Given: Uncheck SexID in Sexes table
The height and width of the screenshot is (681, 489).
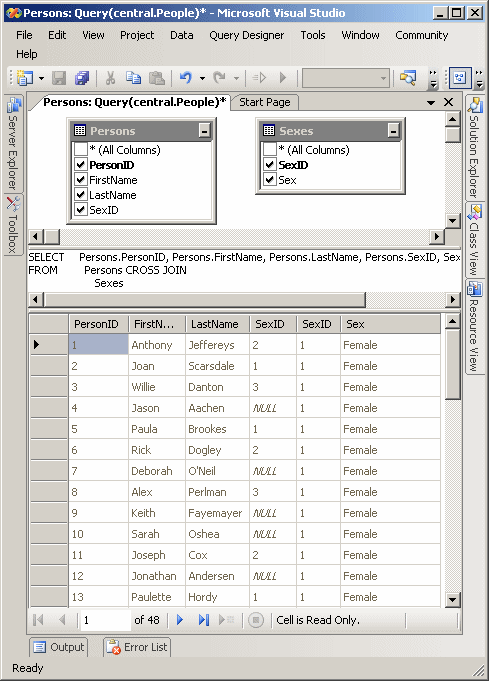Looking at the screenshot, I should click(x=270, y=165).
